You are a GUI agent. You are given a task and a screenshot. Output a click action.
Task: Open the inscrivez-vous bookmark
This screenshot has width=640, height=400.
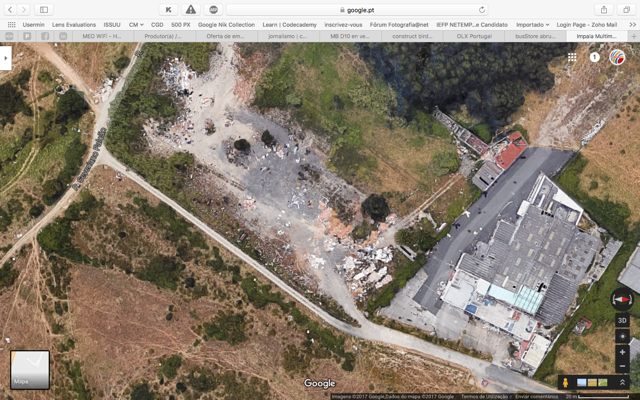[343, 24]
